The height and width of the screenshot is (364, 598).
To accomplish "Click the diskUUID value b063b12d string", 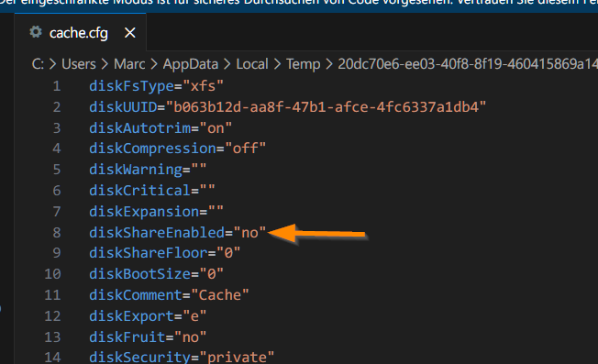I will [327, 107].
